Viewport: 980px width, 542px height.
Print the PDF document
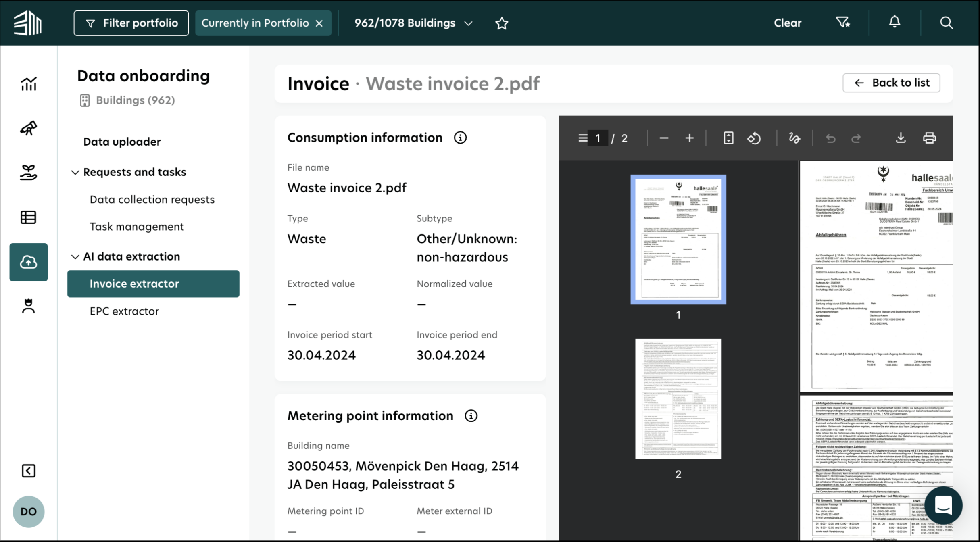(x=930, y=138)
